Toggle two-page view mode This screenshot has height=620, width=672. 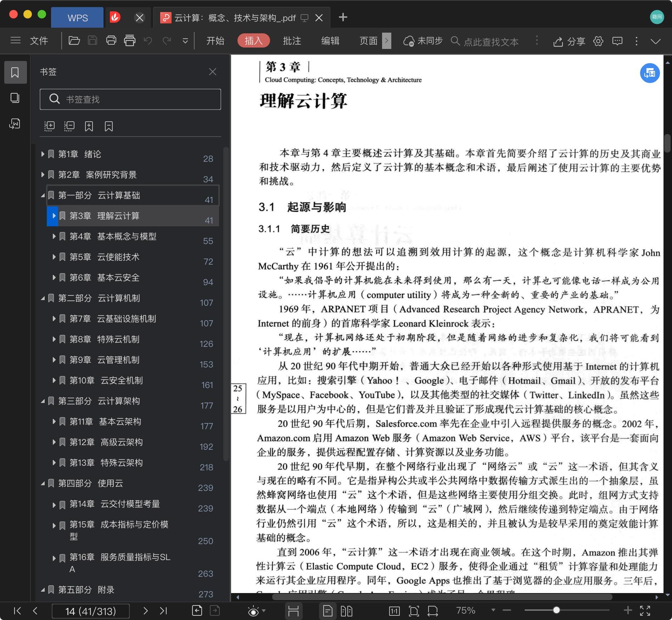[x=346, y=610]
